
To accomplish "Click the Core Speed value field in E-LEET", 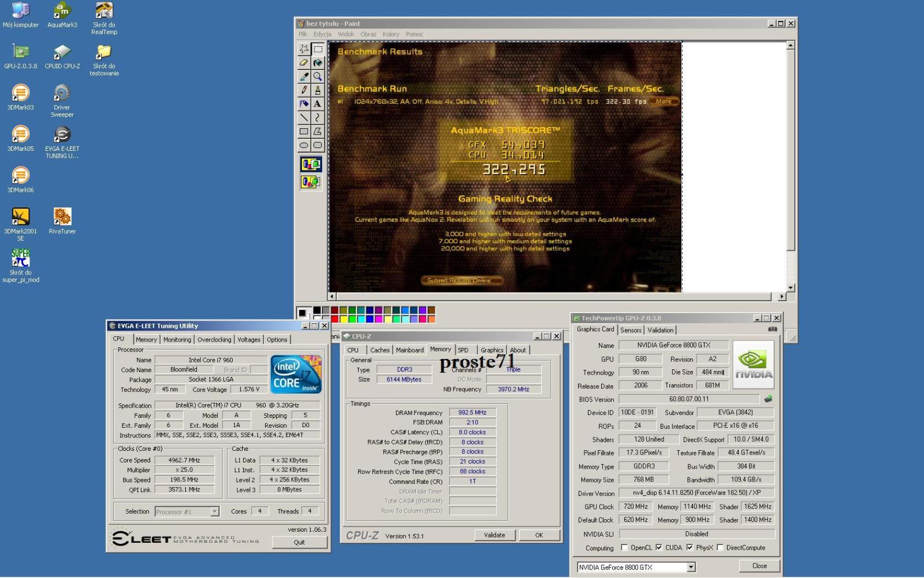I will (x=184, y=461).
